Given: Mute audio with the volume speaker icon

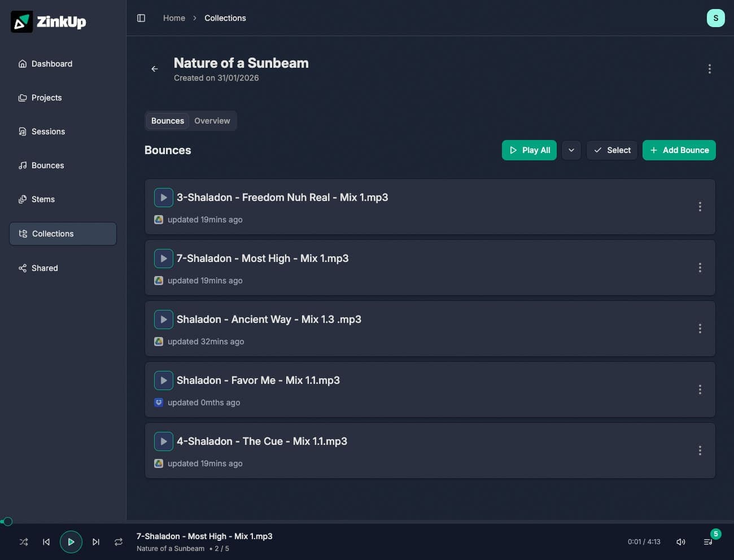Looking at the screenshot, I should [x=681, y=541].
